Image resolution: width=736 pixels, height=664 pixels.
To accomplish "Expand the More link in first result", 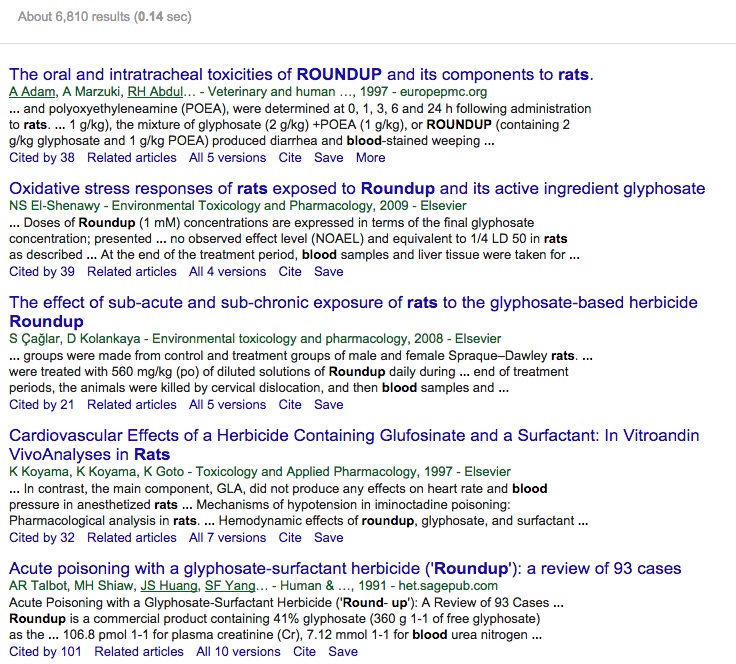I will 370,157.
